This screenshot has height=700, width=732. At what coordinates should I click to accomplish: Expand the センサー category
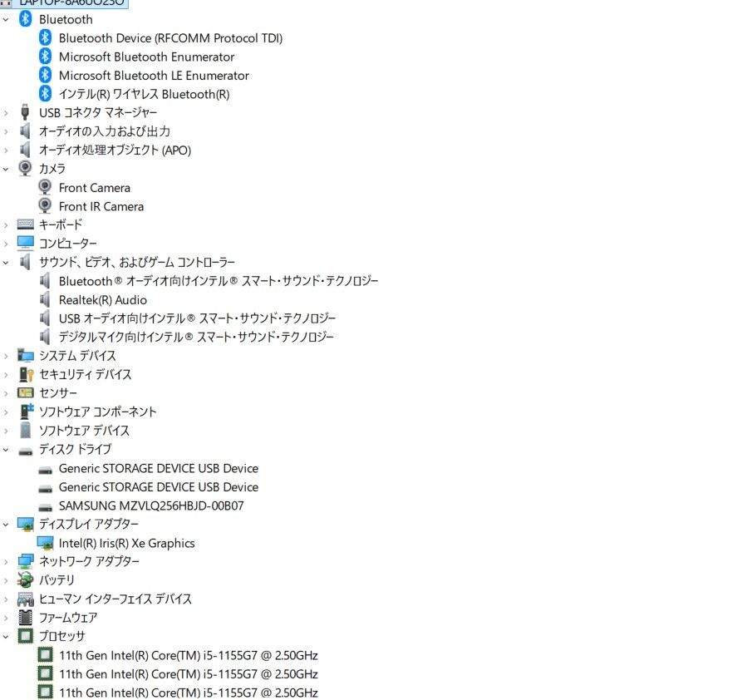point(6,393)
